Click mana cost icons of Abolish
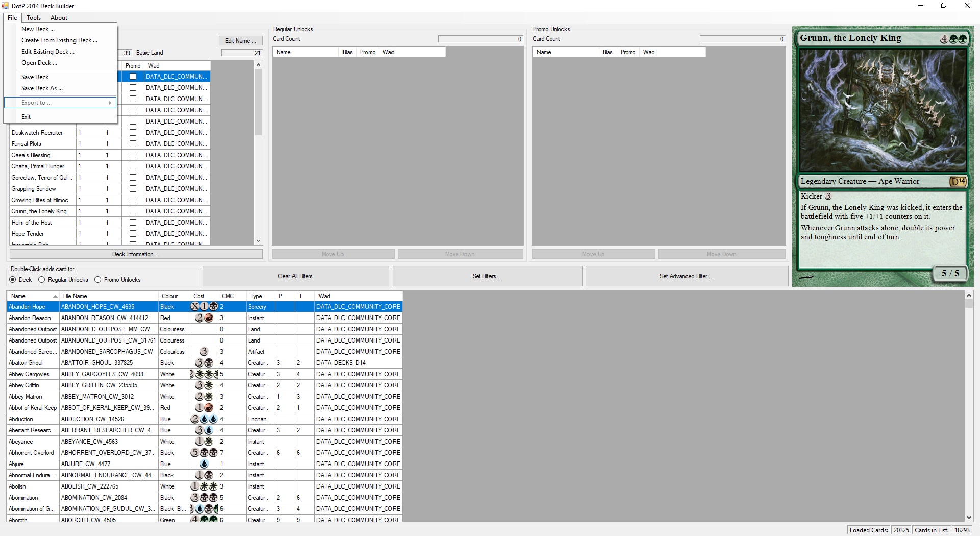This screenshot has height=536, width=980. [204, 486]
